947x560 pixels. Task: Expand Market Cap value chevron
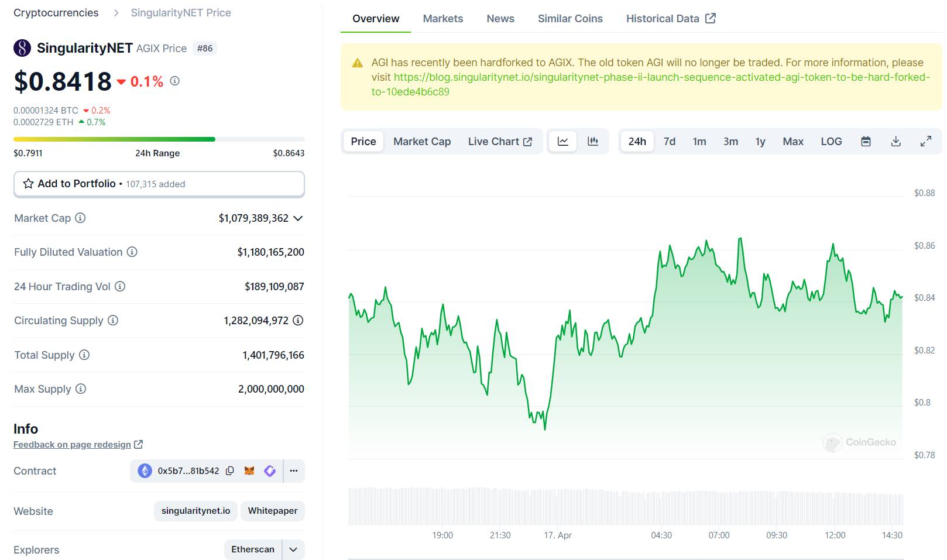298,218
